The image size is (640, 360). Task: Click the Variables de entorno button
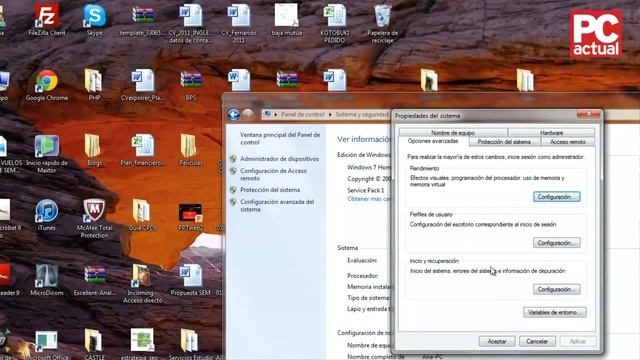(555, 312)
